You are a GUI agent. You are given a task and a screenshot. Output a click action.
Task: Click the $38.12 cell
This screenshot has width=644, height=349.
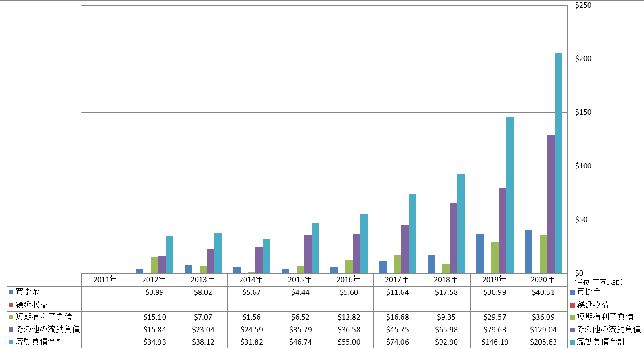pyautogui.click(x=203, y=342)
